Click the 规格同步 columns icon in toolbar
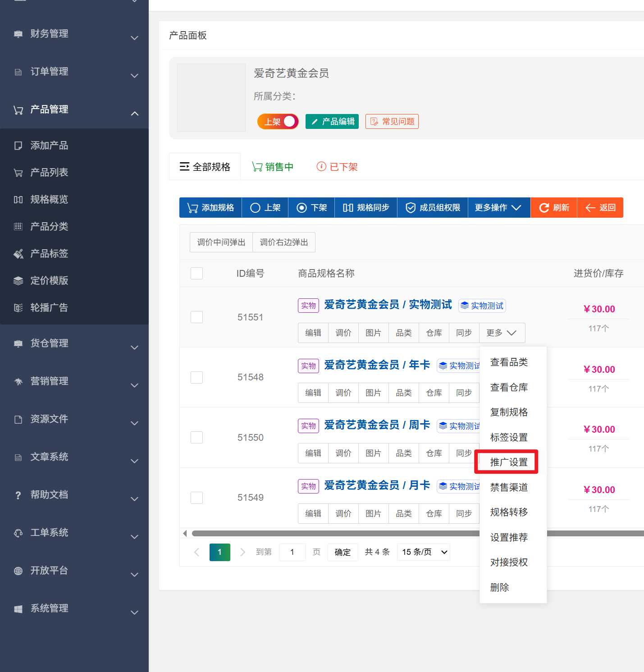 [347, 208]
